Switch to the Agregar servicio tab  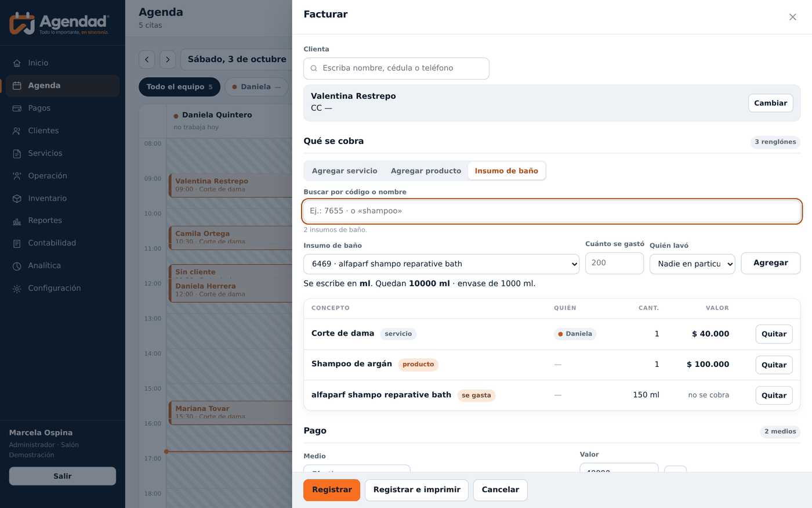pos(345,171)
